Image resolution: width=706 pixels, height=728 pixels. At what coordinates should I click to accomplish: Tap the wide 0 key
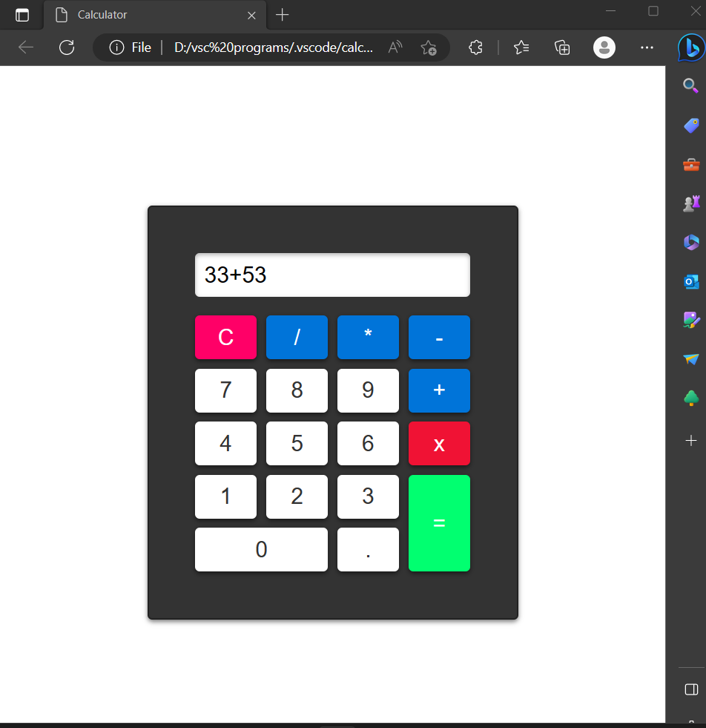(x=261, y=550)
